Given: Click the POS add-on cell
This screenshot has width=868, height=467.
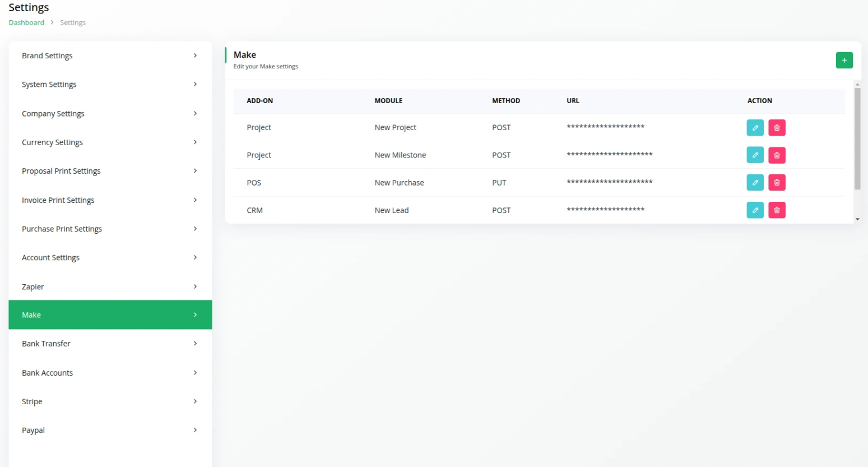Looking at the screenshot, I should pos(254,183).
